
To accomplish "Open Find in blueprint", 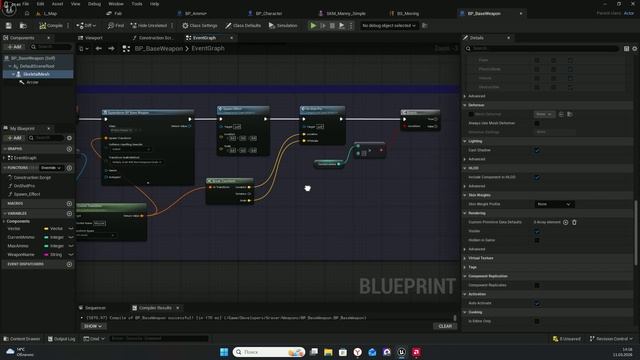I will pyautogui.click(x=116, y=26).
